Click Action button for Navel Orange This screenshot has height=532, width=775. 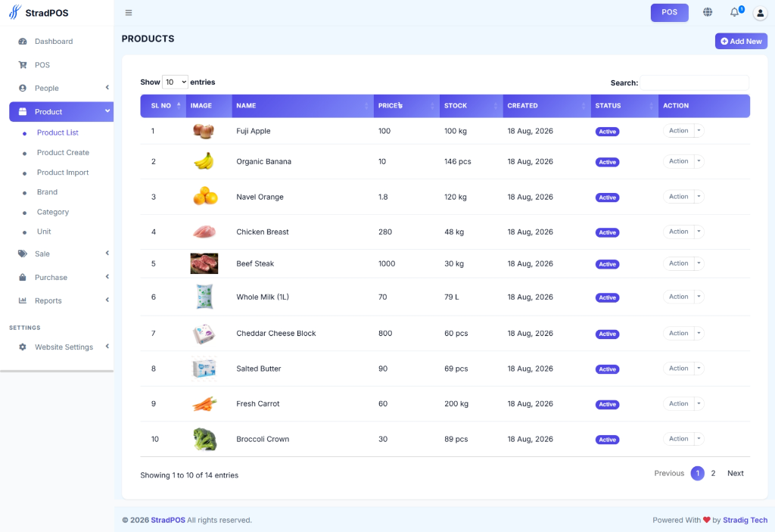[679, 196]
